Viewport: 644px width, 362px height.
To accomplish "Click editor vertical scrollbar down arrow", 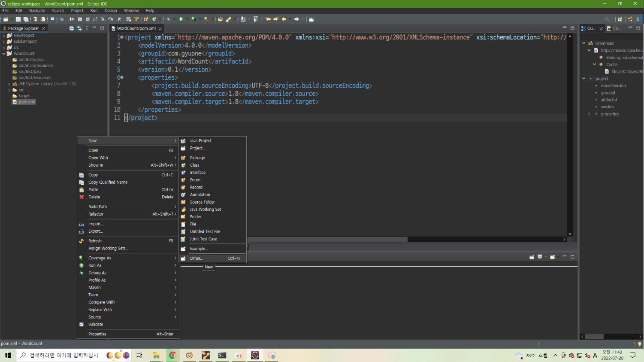I will point(570,234).
